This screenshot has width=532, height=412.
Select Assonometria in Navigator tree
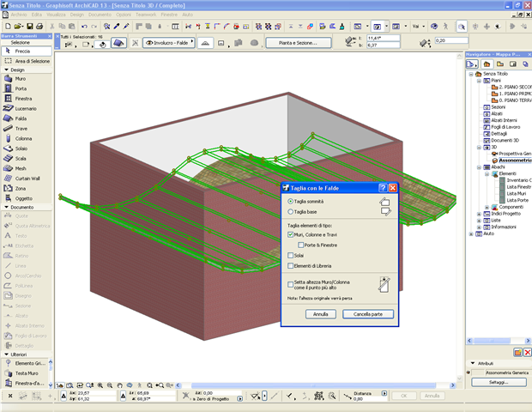click(514, 161)
